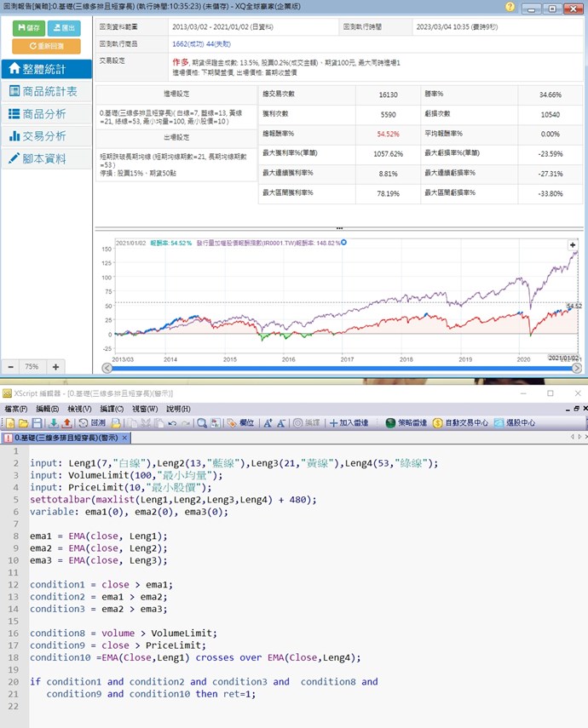Screen dimensions: 588x728
Task: Click zoom out minus button
Action: click(x=11, y=366)
